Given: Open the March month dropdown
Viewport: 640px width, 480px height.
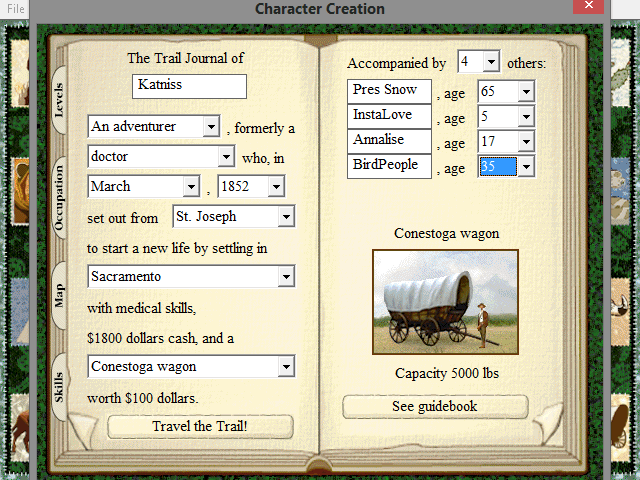Looking at the screenshot, I should tap(191, 187).
